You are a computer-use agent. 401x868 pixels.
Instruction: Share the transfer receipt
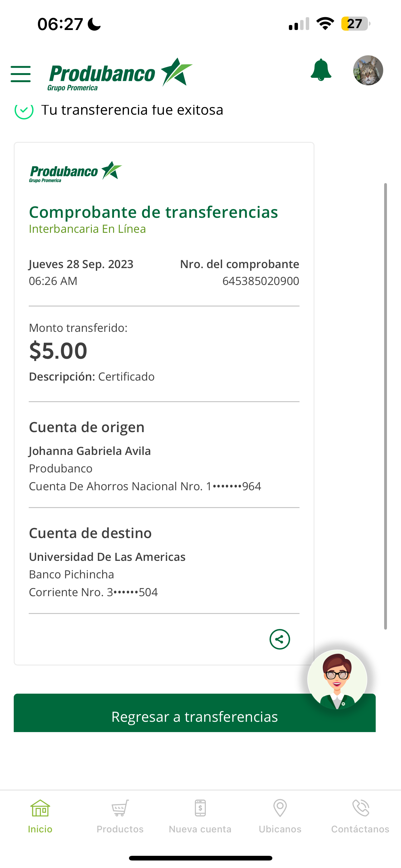[x=280, y=639]
